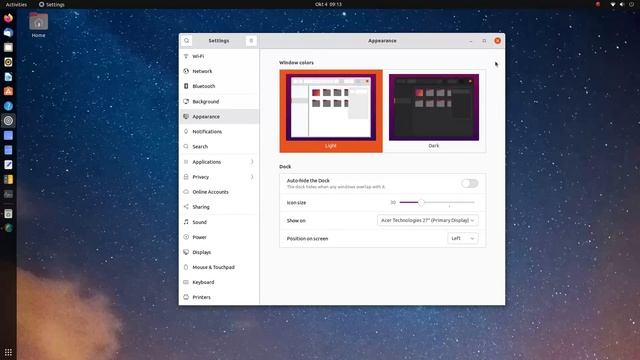Click the Sound music note icon

186,222
